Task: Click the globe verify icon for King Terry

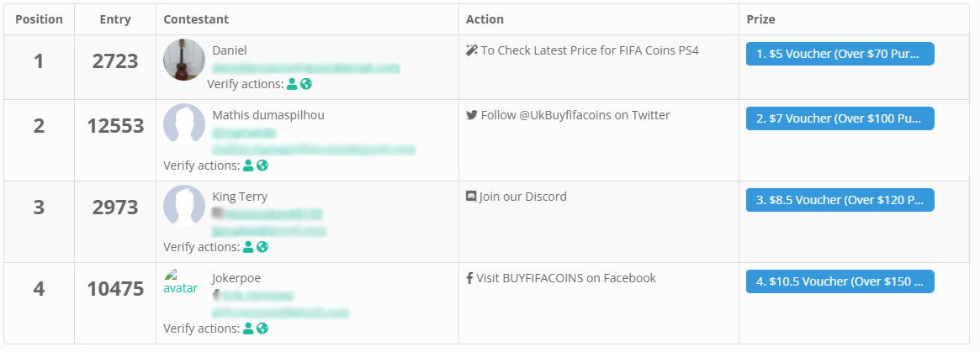Action: 262,247
